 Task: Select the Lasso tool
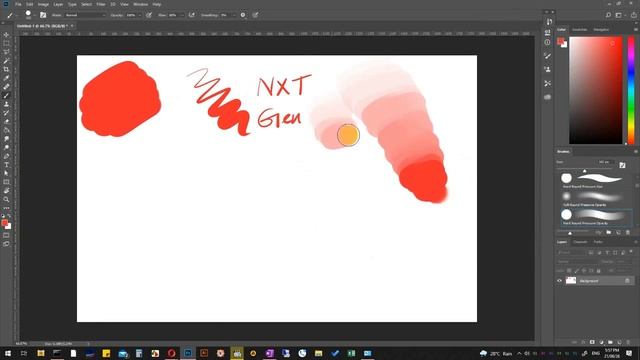(x=6, y=52)
